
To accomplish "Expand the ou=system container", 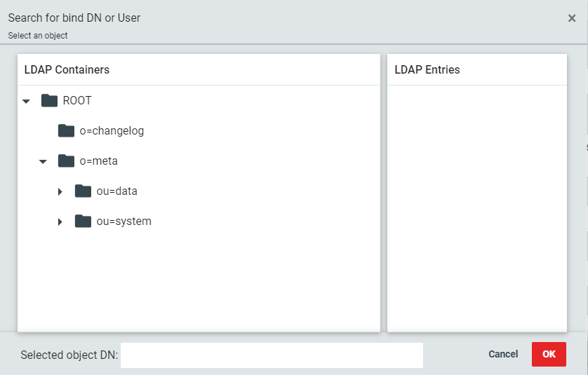I will pyautogui.click(x=60, y=222).
